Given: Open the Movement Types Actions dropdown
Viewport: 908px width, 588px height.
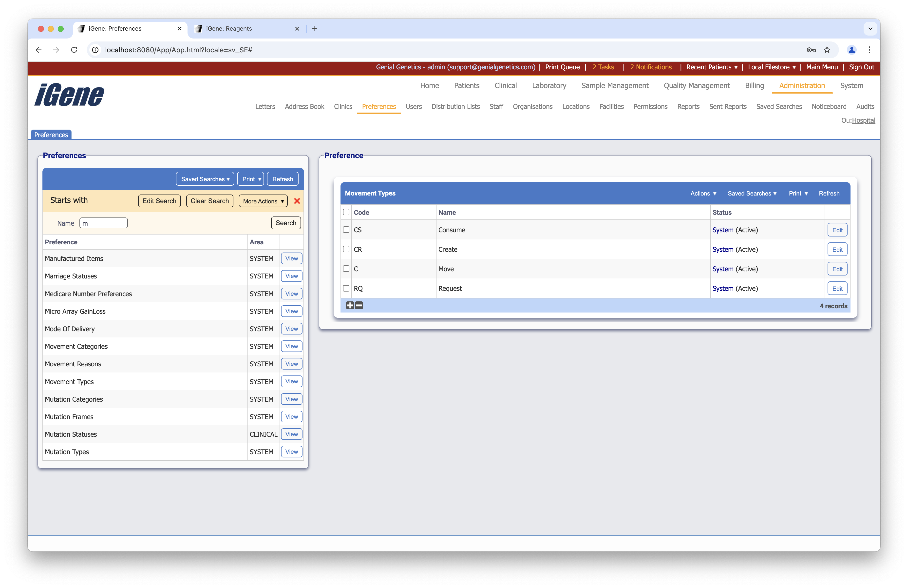Looking at the screenshot, I should pos(703,194).
